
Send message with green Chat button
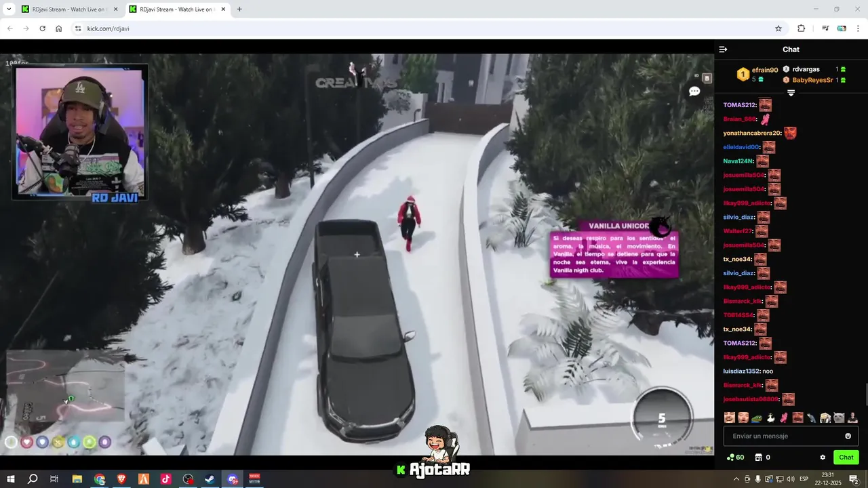[x=846, y=457]
